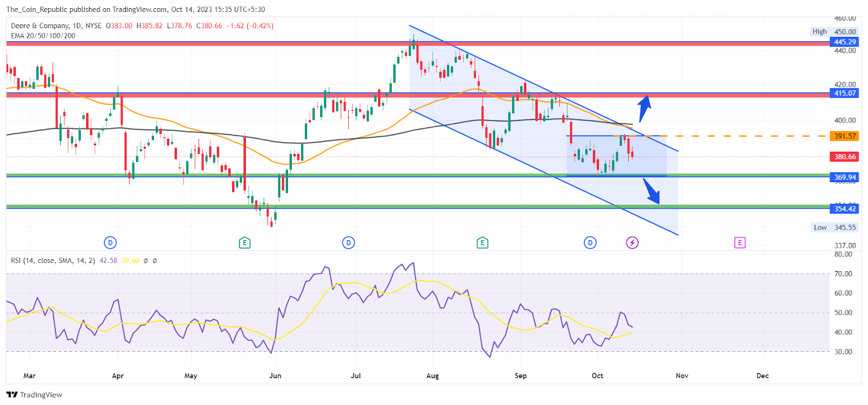Open the green earnings E marker in August
This screenshot has width=868, height=405.
[482, 243]
